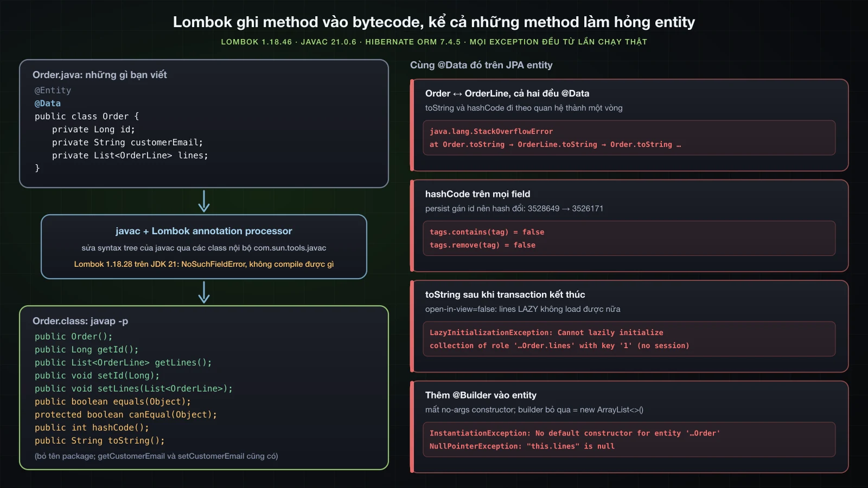Viewport: 868px width, 488px height.
Task: Click the note '(bỏ tên package; getCustomerEmail...'
Action: click(156, 456)
